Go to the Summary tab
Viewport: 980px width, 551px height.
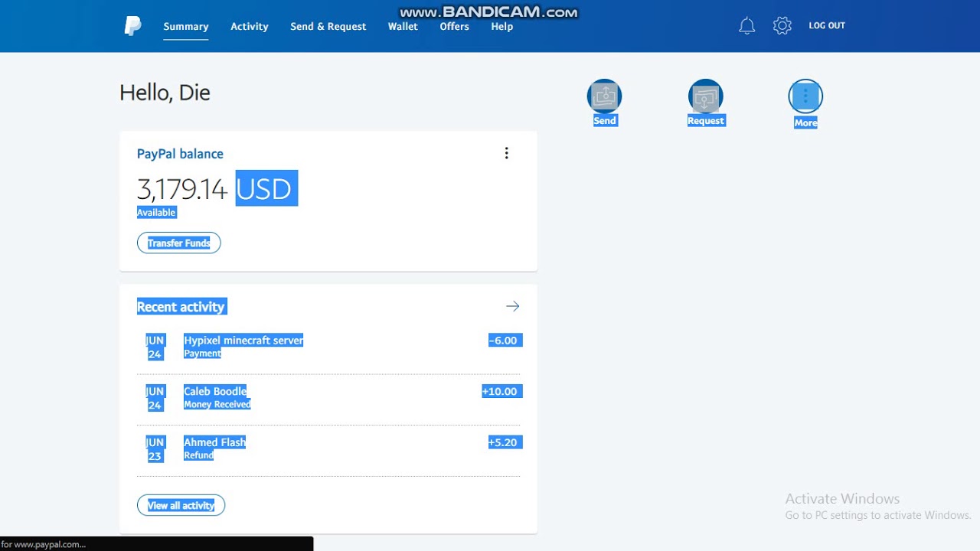point(186,26)
